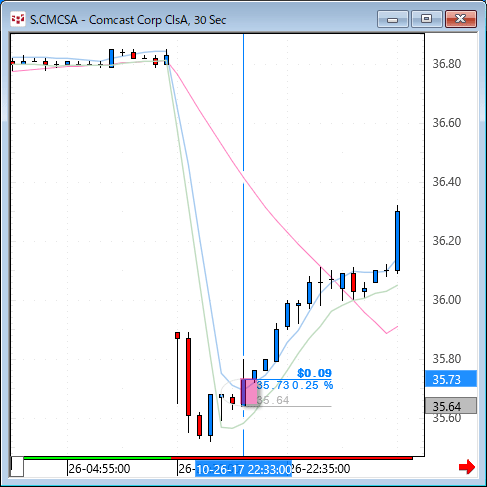
Task: Click the white square at bottom-left of the time axis
Action: tap(17, 466)
